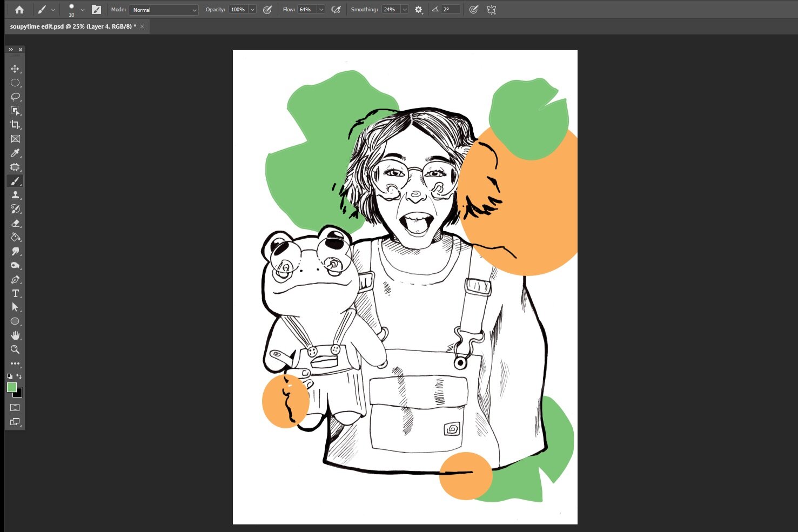
Task: Select the History Brush tool
Action: pyautogui.click(x=15, y=209)
